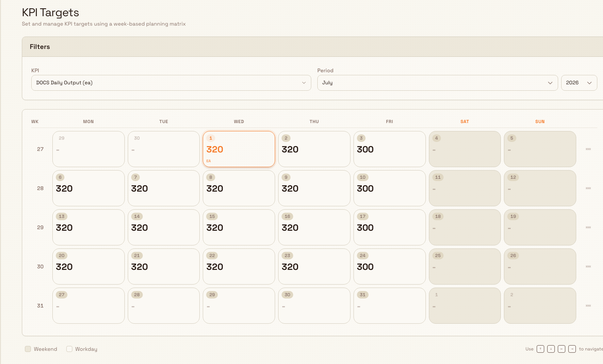Select the July 21 Tuesday cell
The image size is (603, 364).
pos(164,267)
